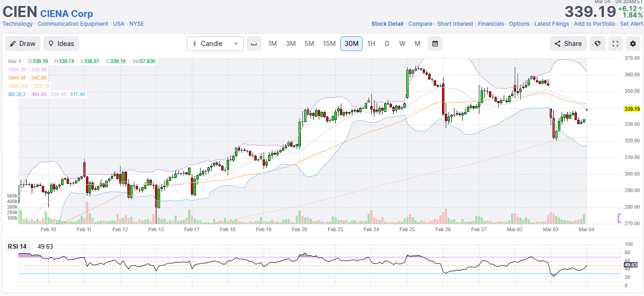The image size is (644, 296).
Task: Click the diamond premium icon
Action: (597, 44)
